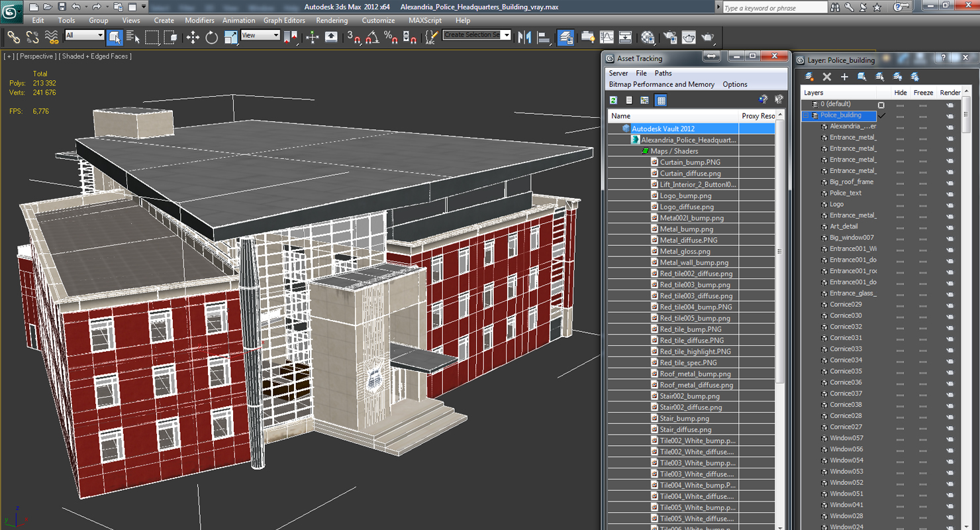Click the New Scene icon in quick access toolbar
Viewport: 980px width, 530px height.
pos(32,7)
